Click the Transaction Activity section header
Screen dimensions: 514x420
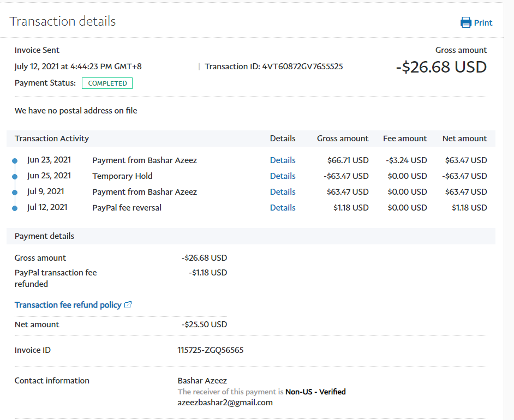[x=52, y=139]
